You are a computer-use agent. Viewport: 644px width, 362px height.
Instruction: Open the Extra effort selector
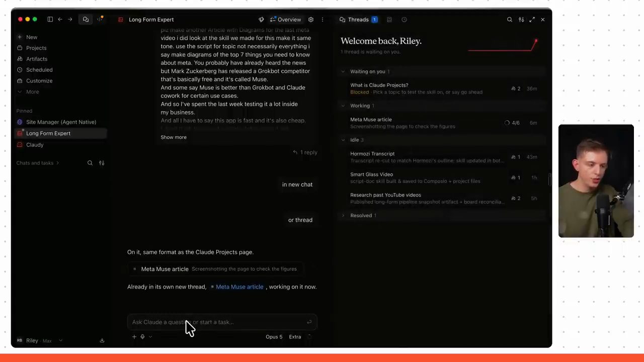pos(295,337)
